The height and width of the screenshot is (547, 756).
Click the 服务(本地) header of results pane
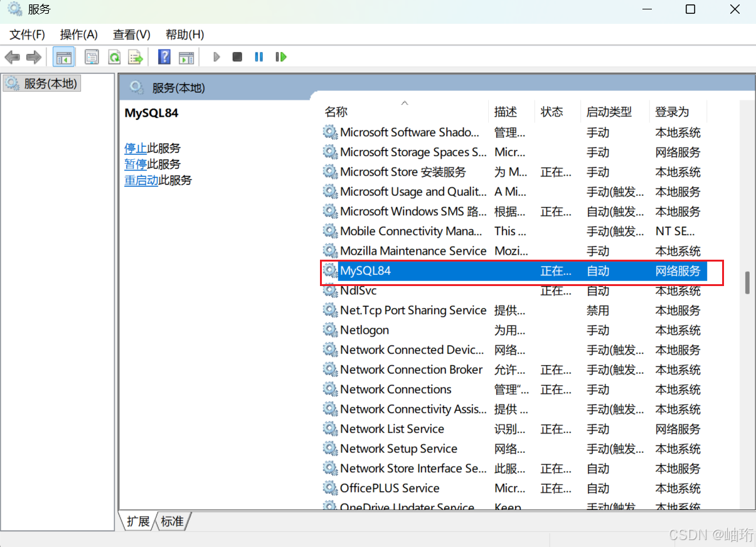(x=179, y=88)
